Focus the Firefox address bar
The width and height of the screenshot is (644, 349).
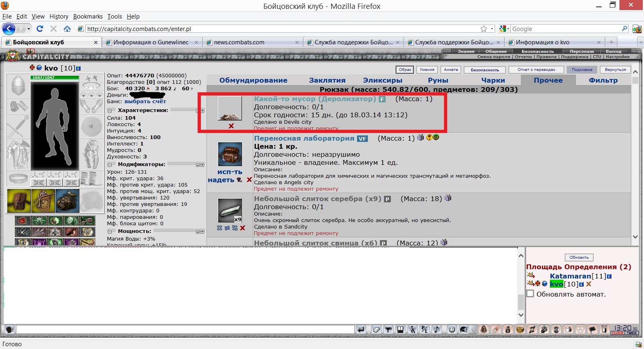(x=282, y=29)
